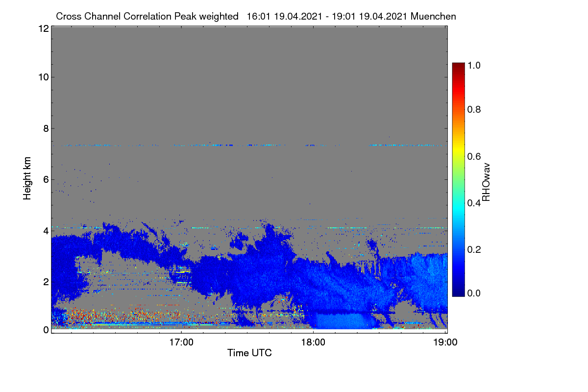This screenshot has height=392, width=588.
Task: Click the colorbar value 0.2
Action: click(473, 249)
